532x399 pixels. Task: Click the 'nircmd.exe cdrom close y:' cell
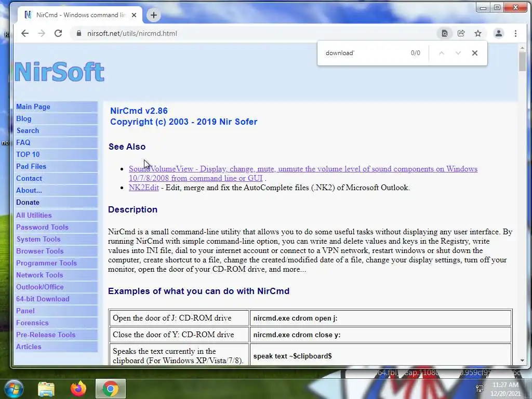point(381,335)
